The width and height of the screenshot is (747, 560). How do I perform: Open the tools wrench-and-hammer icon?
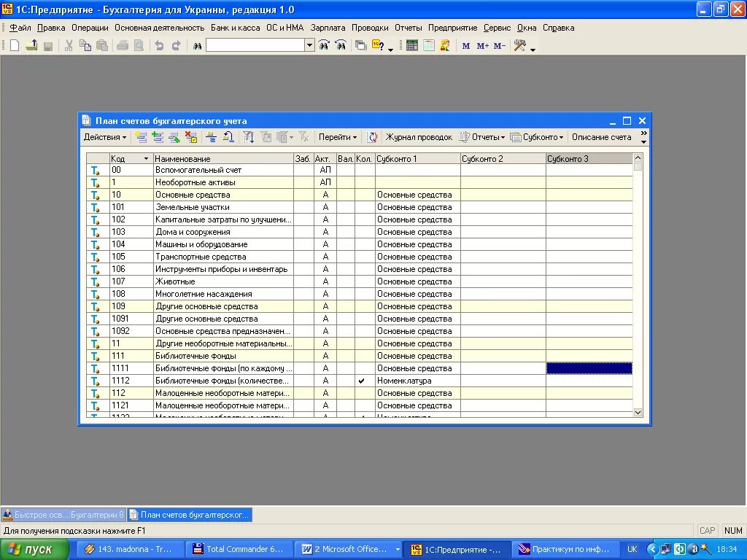[519, 46]
